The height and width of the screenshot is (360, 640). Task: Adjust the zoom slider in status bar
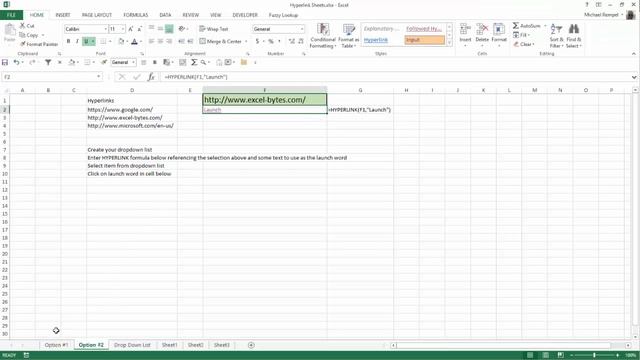594,356
